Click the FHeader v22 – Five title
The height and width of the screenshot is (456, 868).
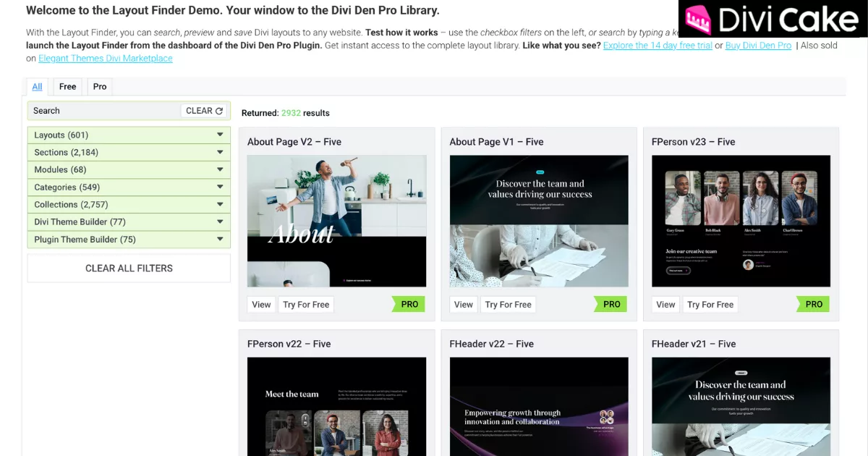(x=492, y=344)
